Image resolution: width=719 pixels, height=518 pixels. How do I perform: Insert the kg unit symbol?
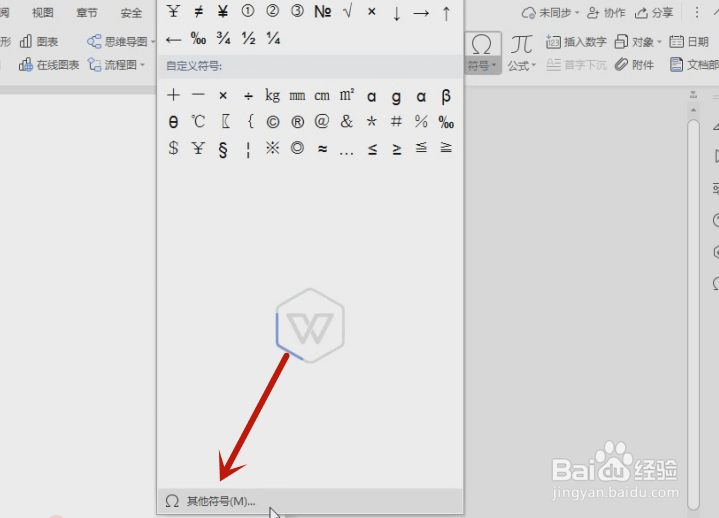pos(272,95)
